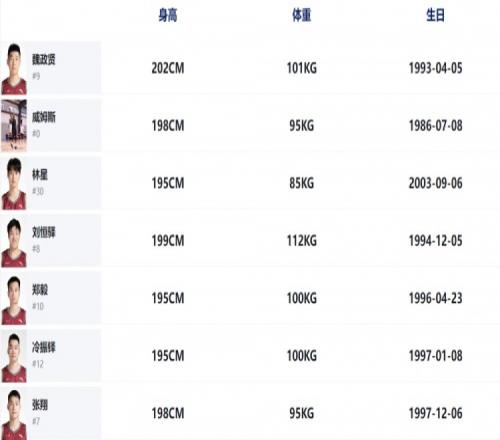Open the player name 威姆斯
500x440 pixels.
(44, 117)
